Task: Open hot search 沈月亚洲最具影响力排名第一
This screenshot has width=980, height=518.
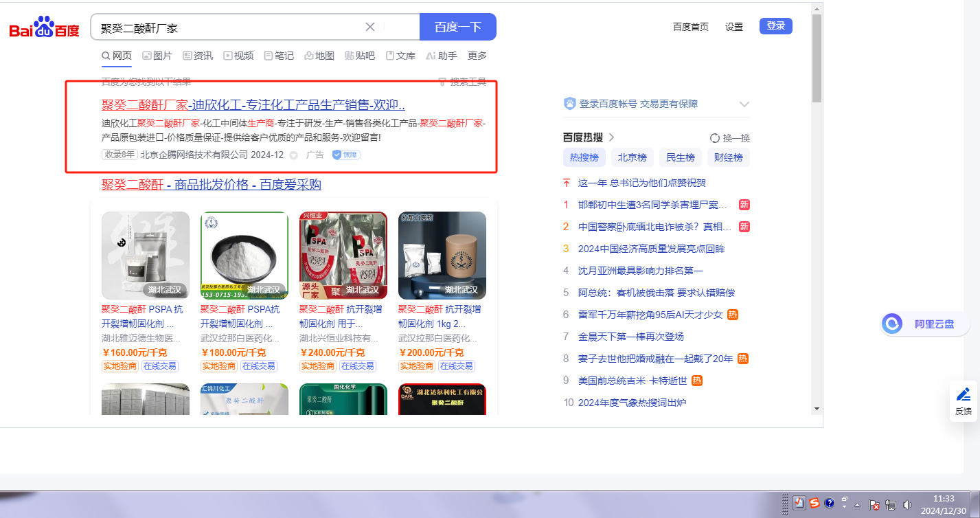Action: tap(641, 271)
